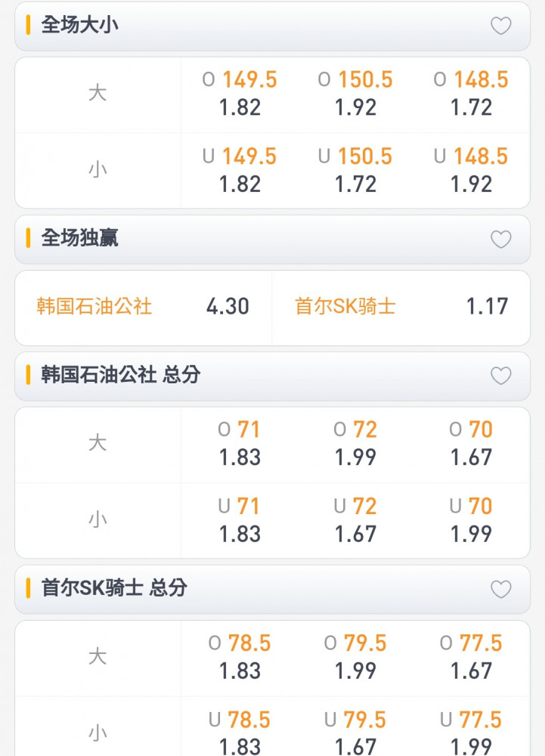The height and width of the screenshot is (756, 545).
Task: Favorite 韩国石油公社 总分 market heart icon
Action: tap(500, 376)
